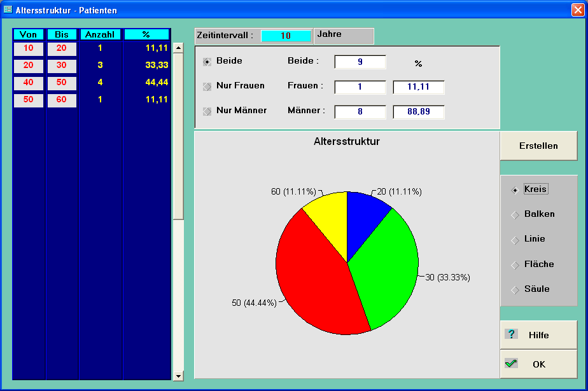
Task: Click the green checkmark OK icon
Action: [511, 364]
